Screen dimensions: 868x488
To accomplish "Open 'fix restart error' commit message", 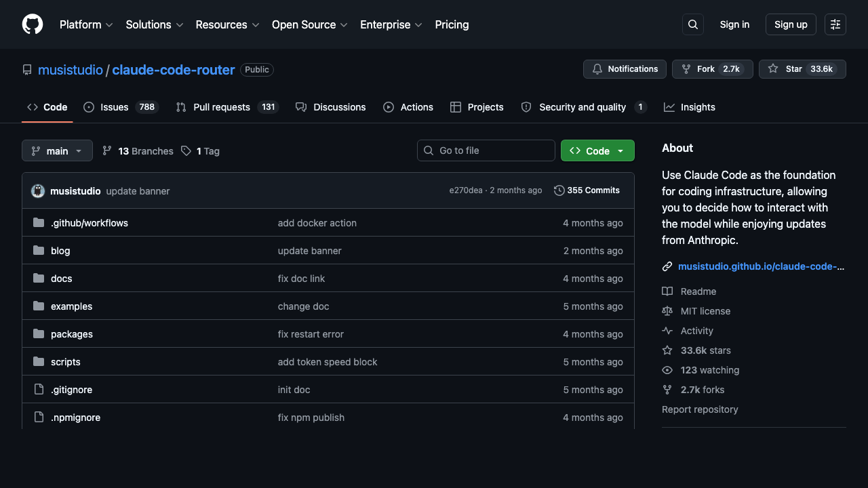I will pyautogui.click(x=311, y=334).
